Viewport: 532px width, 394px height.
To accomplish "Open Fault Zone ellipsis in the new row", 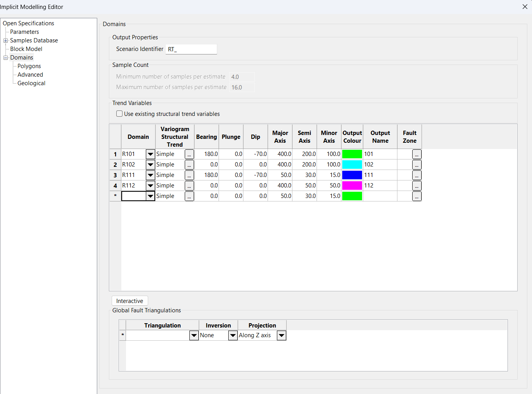I will click(x=417, y=196).
